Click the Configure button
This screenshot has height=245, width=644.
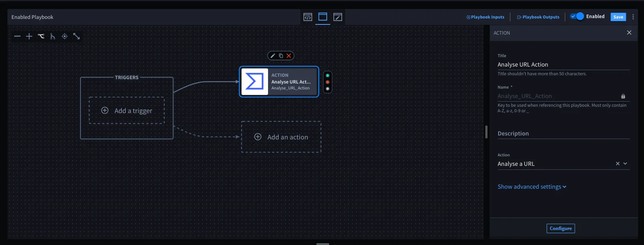[560, 228]
